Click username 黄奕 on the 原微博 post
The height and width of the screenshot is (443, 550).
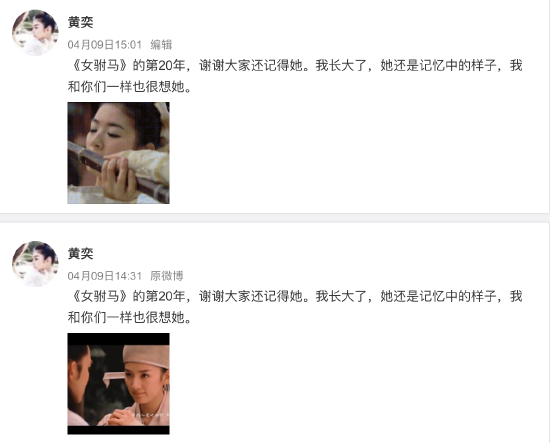click(x=81, y=253)
